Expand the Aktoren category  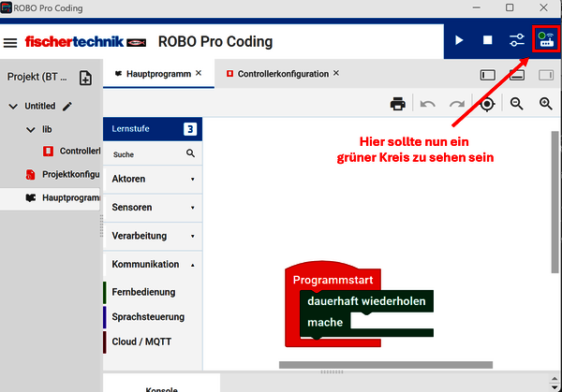pos(153,179)
